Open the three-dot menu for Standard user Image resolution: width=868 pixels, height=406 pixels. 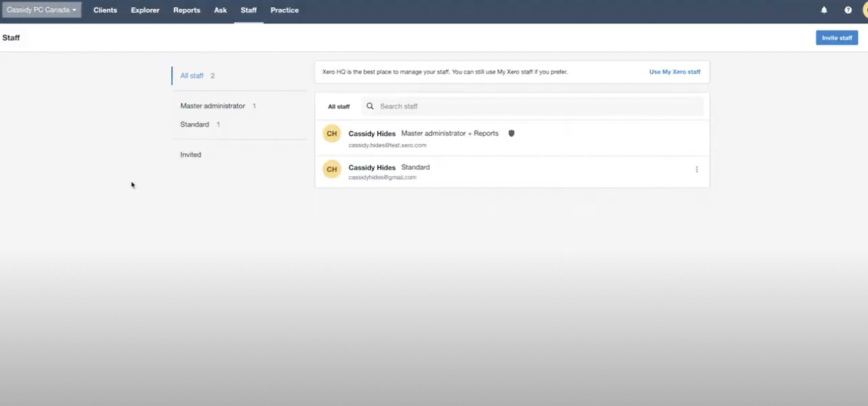[696, 170]
